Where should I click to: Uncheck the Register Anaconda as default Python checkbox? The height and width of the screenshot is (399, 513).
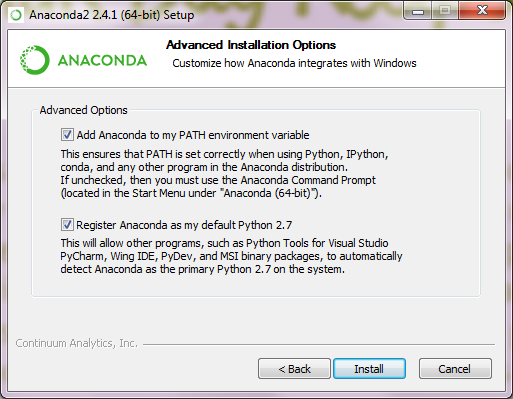click(67, 225)
